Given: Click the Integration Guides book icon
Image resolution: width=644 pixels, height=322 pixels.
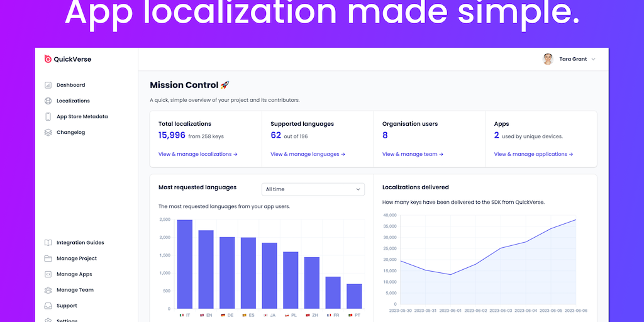Looking at the screenshot, I should [x=48, y=243].
